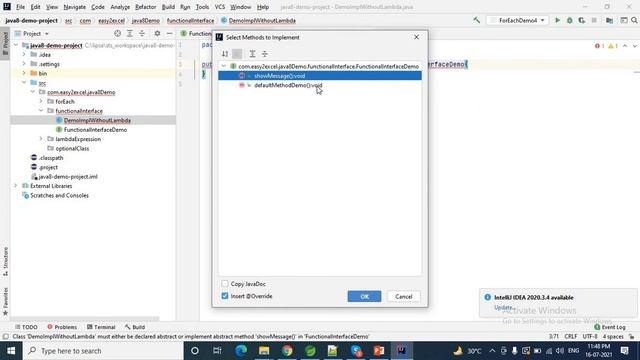Screen dimensions: 640x360
Task: Collapse all nodes in the methods dialog
Action: point(264,54)
